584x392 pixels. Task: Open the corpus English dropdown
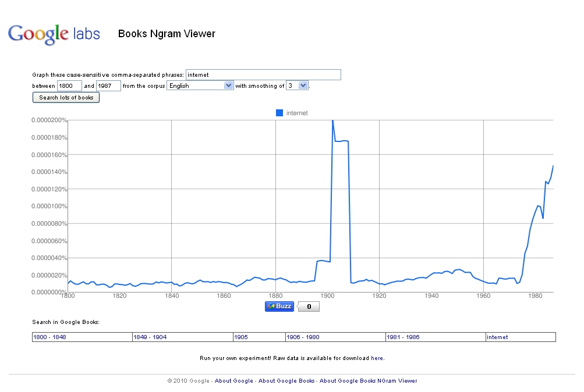[200, 85]
